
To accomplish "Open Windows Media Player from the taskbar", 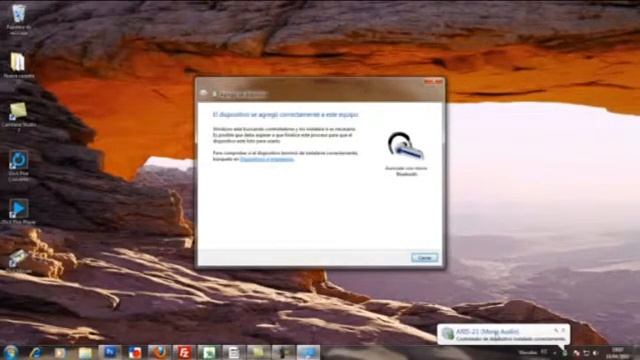I will (60, 353).
